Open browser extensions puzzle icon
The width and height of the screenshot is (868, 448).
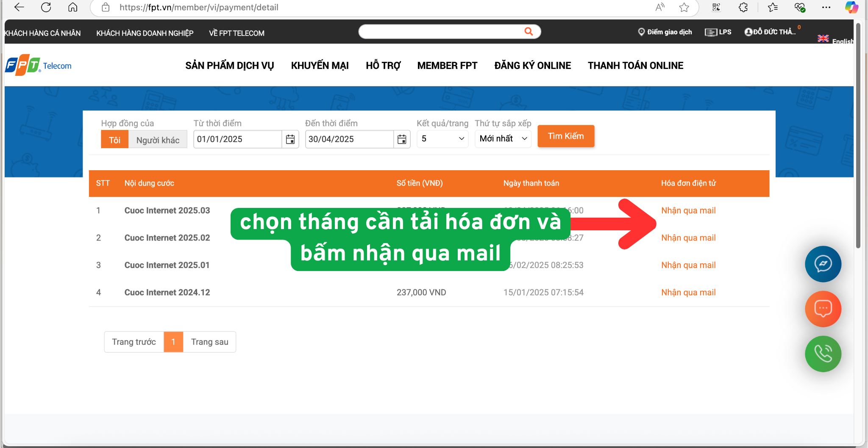coord(743,7)
